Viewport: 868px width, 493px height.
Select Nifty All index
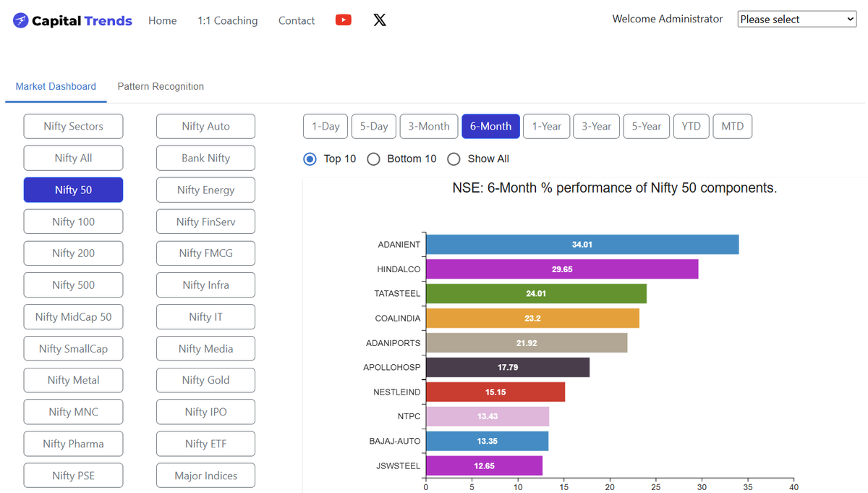point(73,158)
